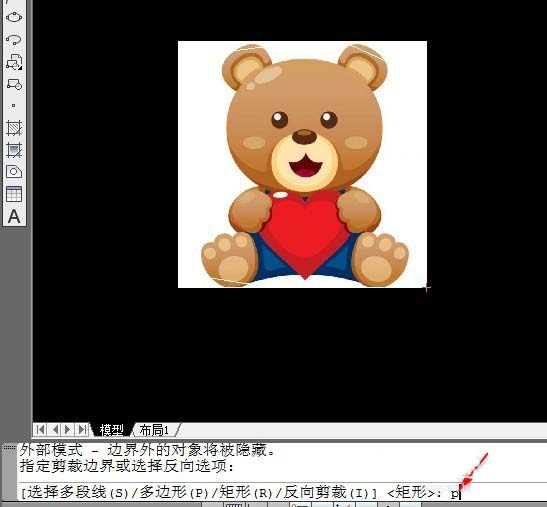Open the Insert Block tool
Viewport: 547px width, 507px height.
point(14,62)
